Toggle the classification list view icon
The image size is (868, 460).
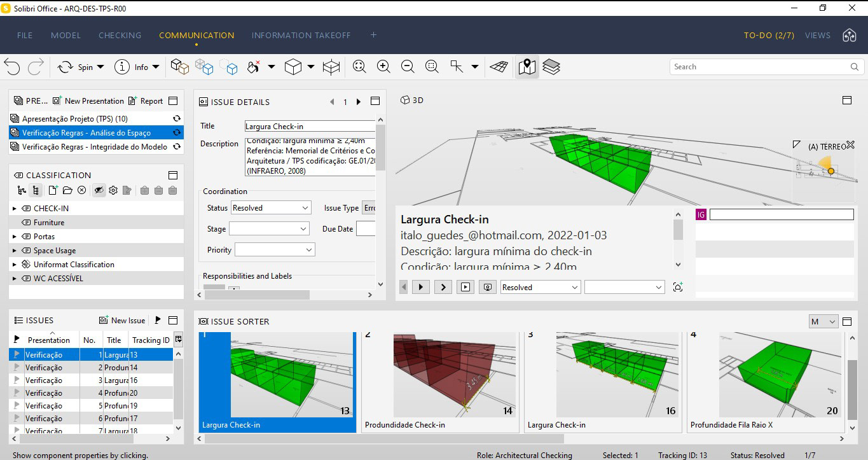coord(36,190)
